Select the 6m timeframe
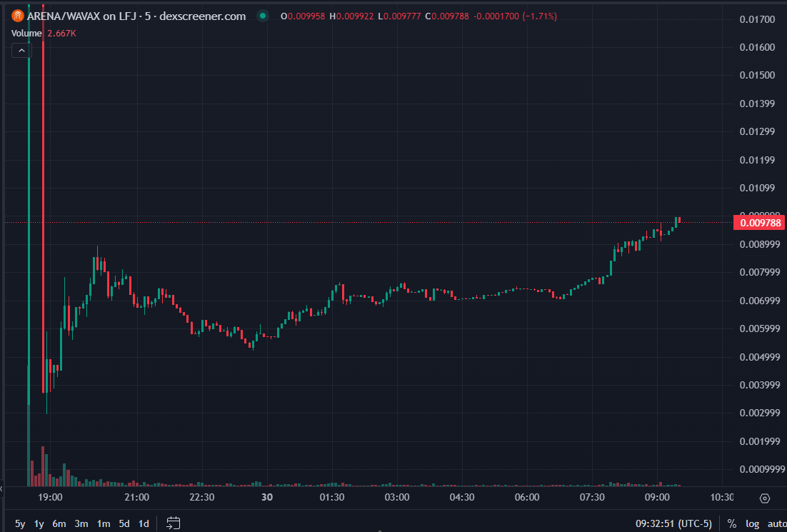Viewport: 787px width, 532px height. click(x=60, y=523)
